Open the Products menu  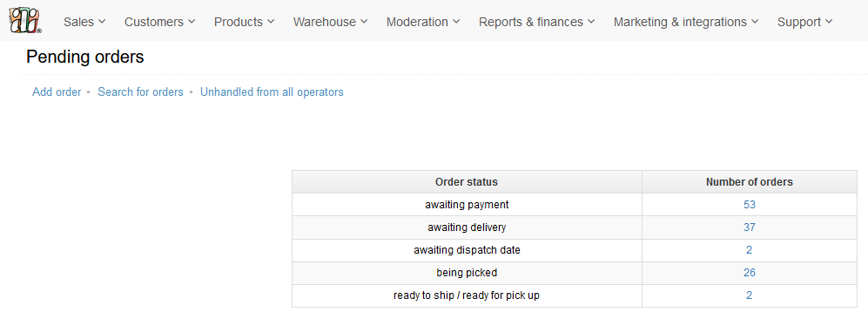tap(244, 22)
